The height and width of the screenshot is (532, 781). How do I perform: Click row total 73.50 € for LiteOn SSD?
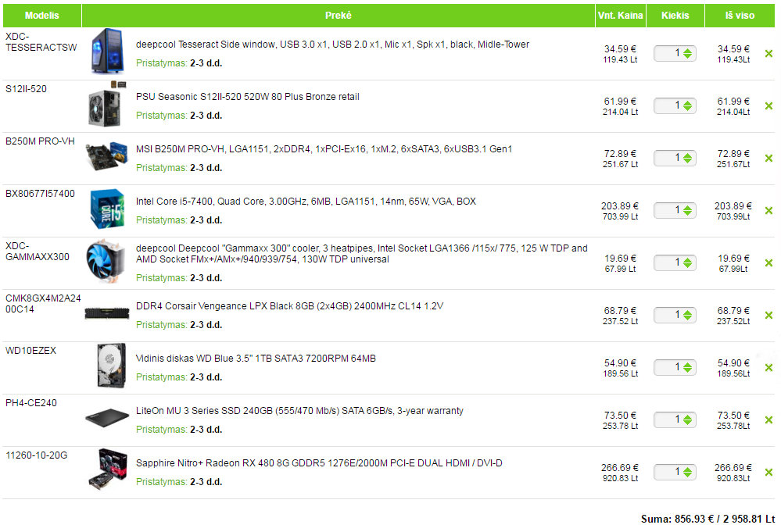tap(733, 416)
